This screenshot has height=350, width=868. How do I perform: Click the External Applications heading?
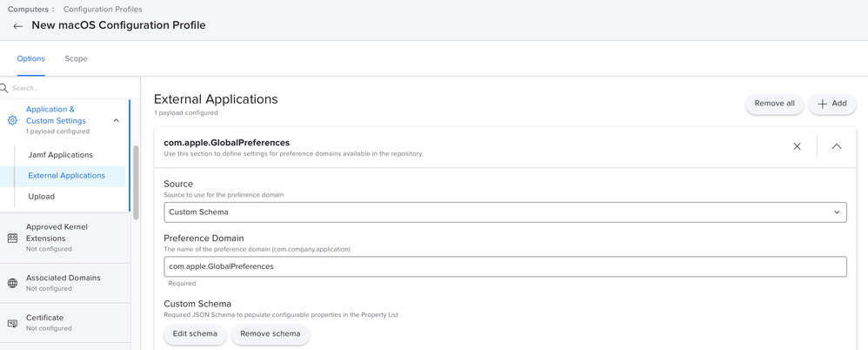216,99
